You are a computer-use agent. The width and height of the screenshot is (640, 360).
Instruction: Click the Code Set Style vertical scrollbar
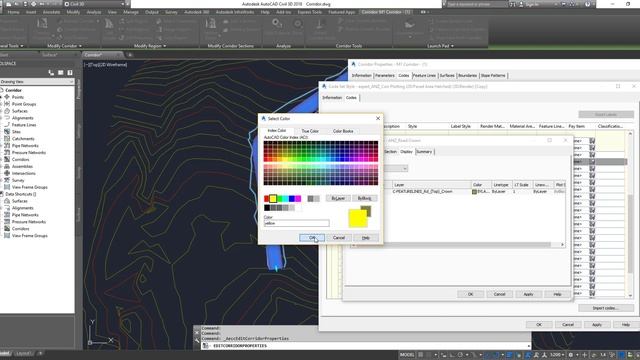[630, 214]
